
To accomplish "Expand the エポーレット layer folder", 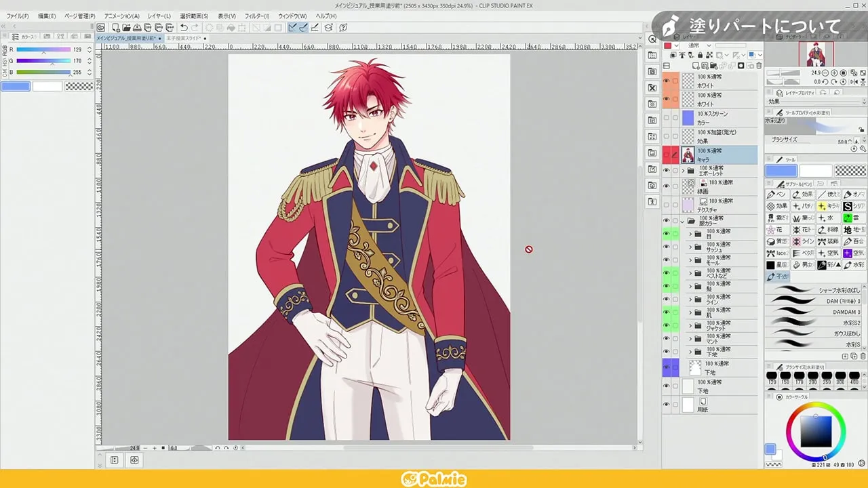I will [684, 170].
